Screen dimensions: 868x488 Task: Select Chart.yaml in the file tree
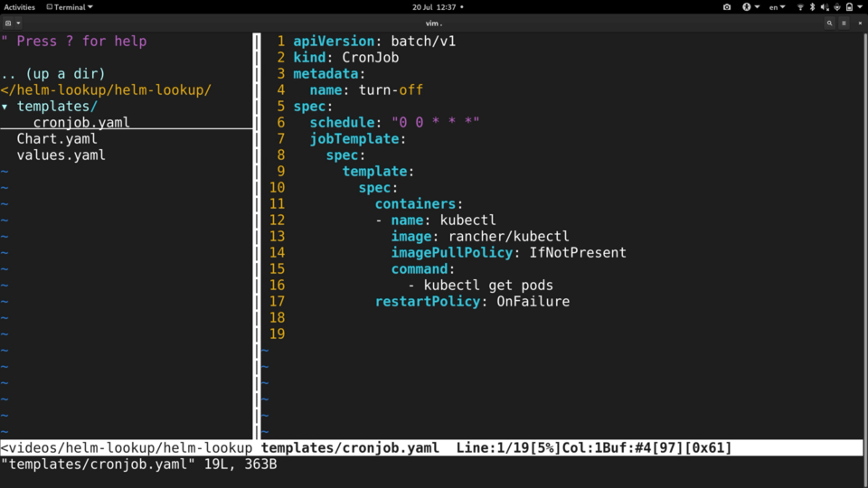[56, 139]
